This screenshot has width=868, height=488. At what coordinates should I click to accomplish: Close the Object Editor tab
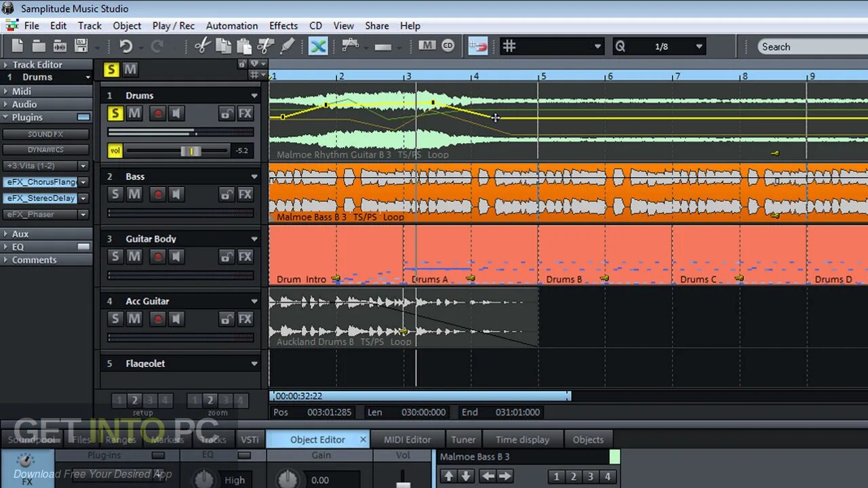click(363, 439)
